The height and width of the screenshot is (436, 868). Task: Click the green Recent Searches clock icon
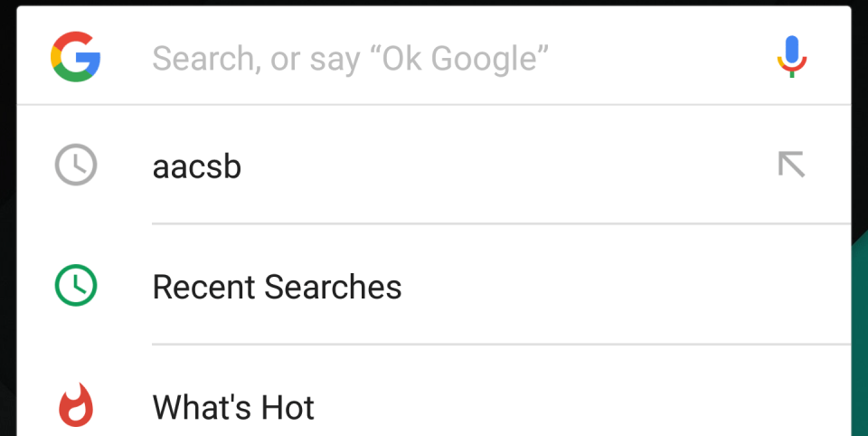(x=76, y=286)
